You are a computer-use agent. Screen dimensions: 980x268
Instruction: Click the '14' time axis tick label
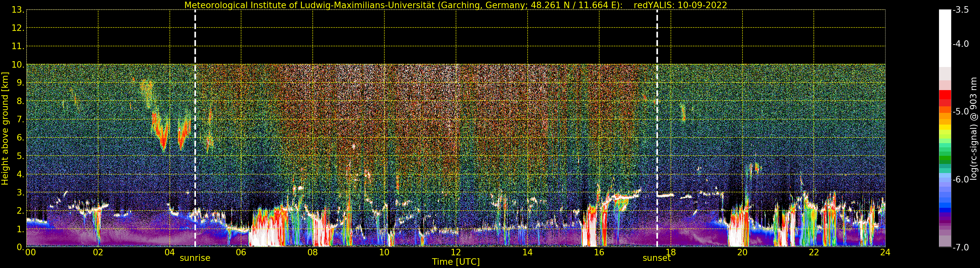(x=527, y=252)
